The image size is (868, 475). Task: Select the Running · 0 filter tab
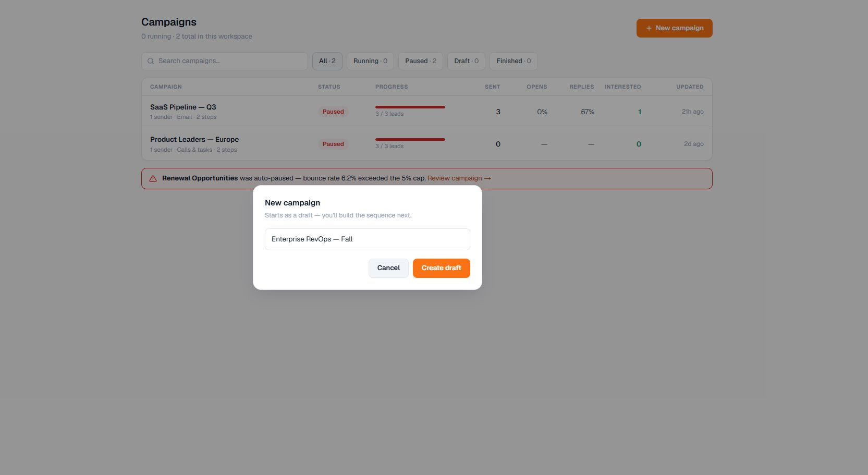(x=370, y=61)
